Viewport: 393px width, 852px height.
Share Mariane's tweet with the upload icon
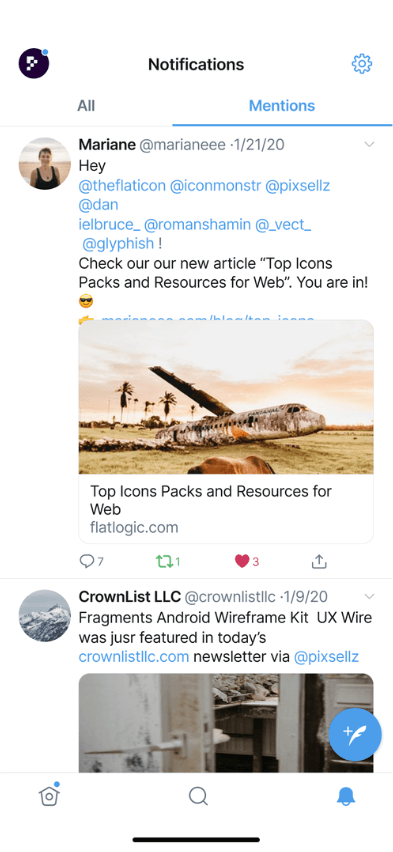tap(319, 561)
